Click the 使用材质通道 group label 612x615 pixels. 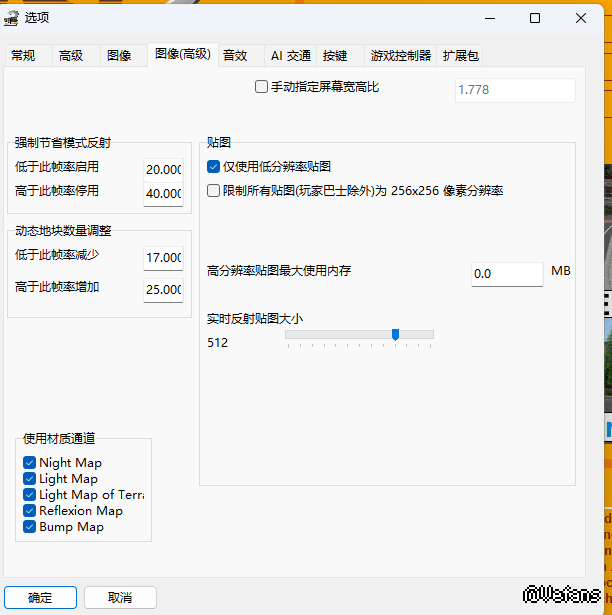59,439
